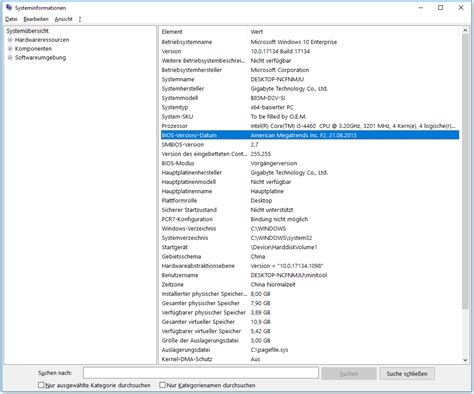
Task: Click the Suche schließen button
Action: point(407,374)
